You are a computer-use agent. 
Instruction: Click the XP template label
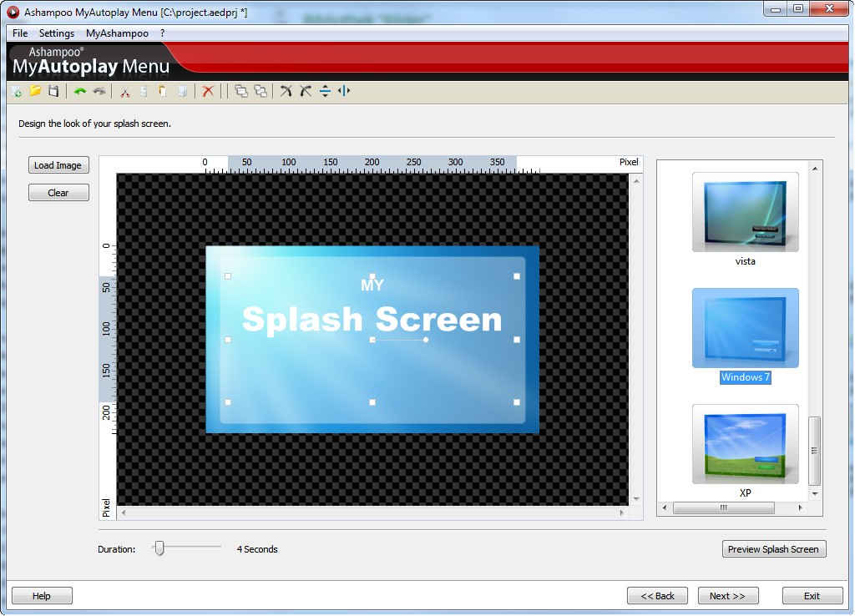[x=746, y=492]
